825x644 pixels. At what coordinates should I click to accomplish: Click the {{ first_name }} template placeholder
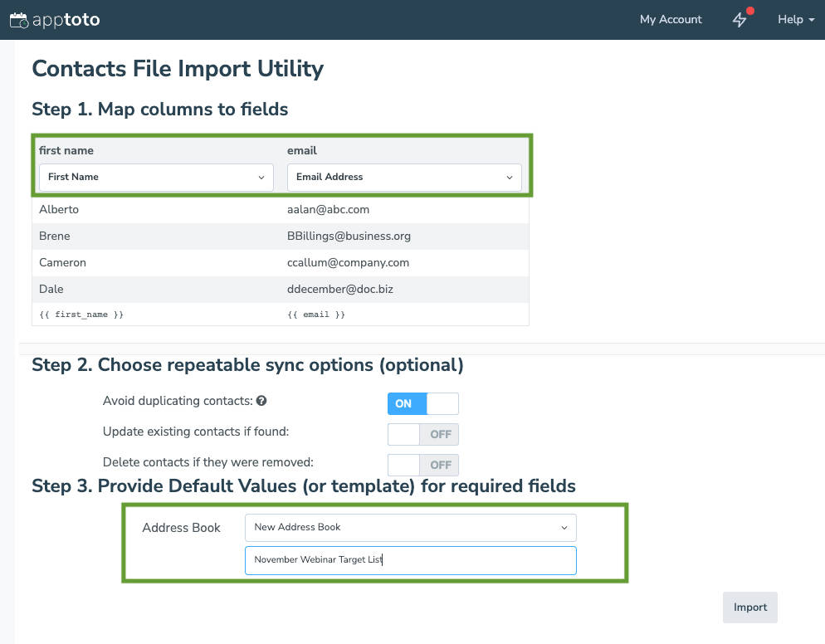click(x=81, y=315)
